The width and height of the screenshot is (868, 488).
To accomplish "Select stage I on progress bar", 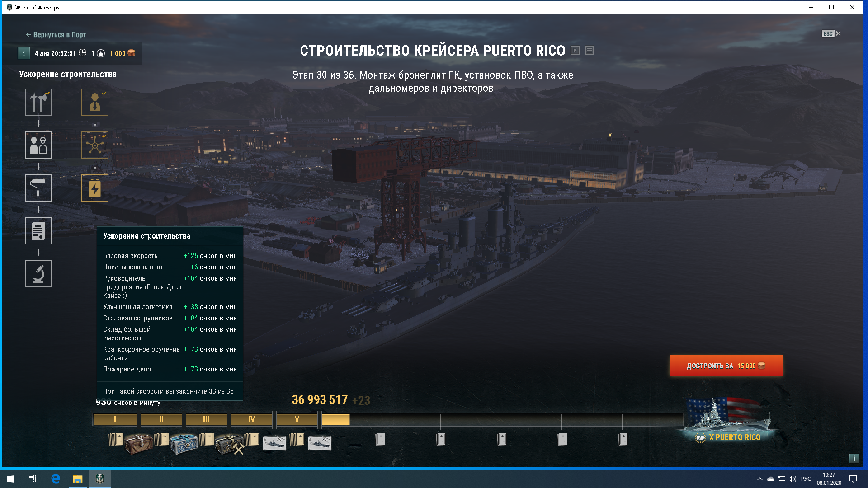I will point(115,419).
